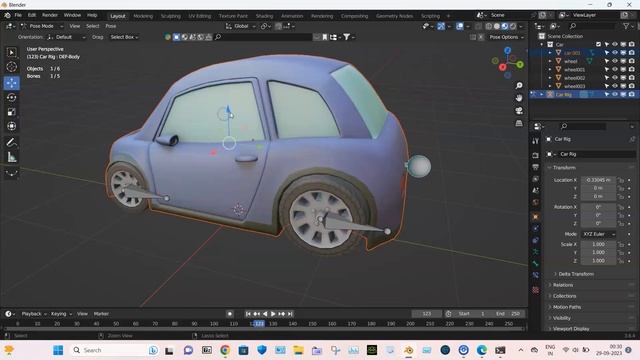
Task: Open the XYZ Euler rotation mode dropdown
Action: tap(598, 234)
